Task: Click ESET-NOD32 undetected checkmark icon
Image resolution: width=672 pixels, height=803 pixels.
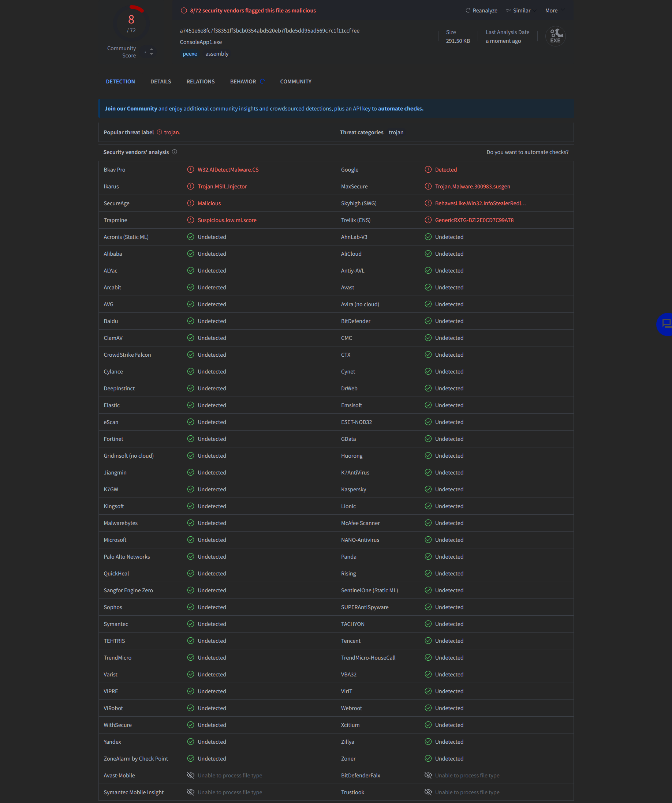Action: click(x=428, y=422)
